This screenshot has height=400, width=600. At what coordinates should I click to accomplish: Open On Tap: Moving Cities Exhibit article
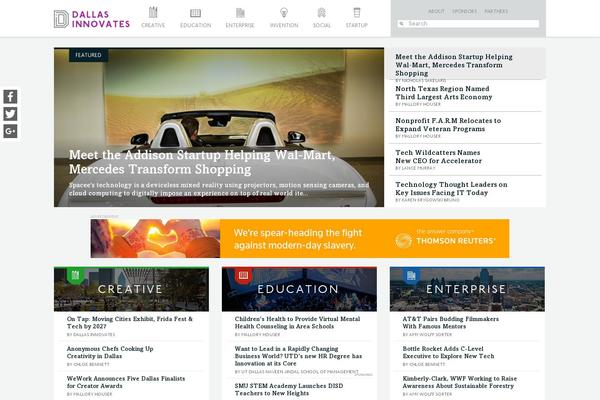[x=130, y=323]
